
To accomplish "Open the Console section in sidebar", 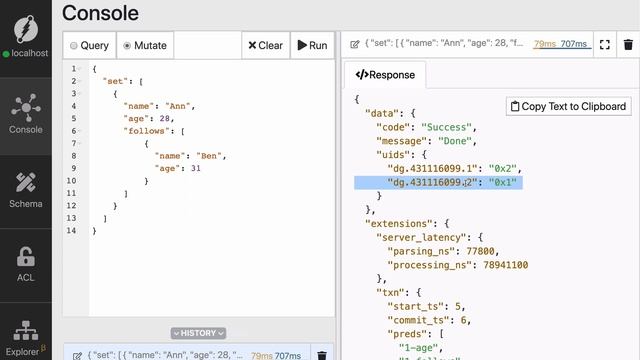I will pyautogui.click(x=26, y=115).
